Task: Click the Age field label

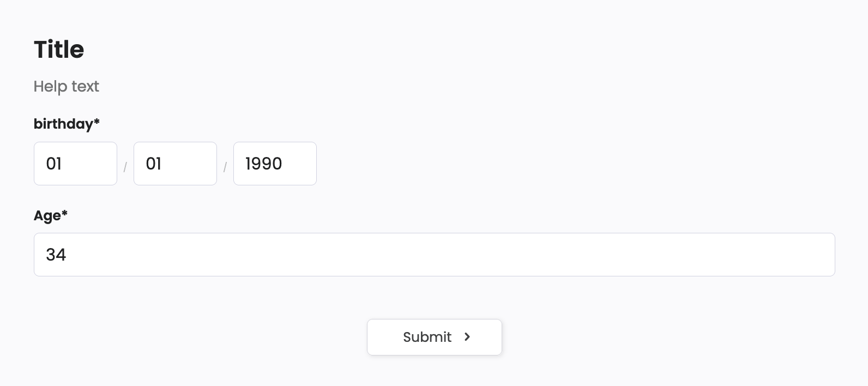Action: (x=47, y=216)
